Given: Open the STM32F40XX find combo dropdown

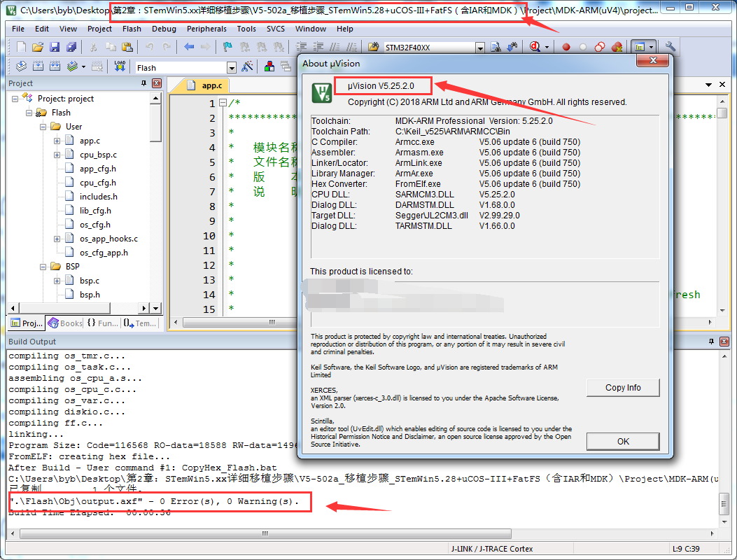Looking at the screenshot, I should click(480, 48).
